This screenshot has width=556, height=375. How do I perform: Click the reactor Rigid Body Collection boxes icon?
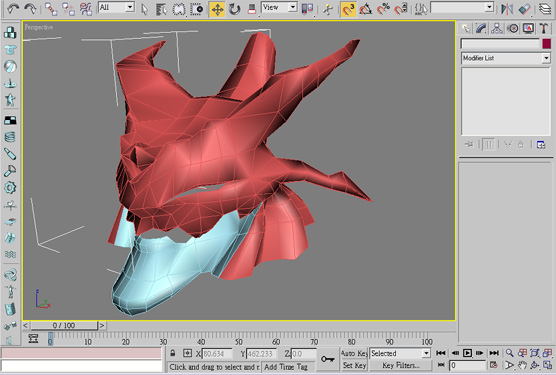(x=10, y=33)
